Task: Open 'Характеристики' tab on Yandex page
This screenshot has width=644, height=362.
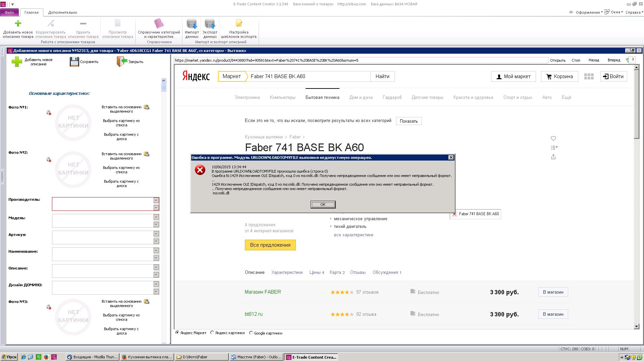Action: (287, 272)
